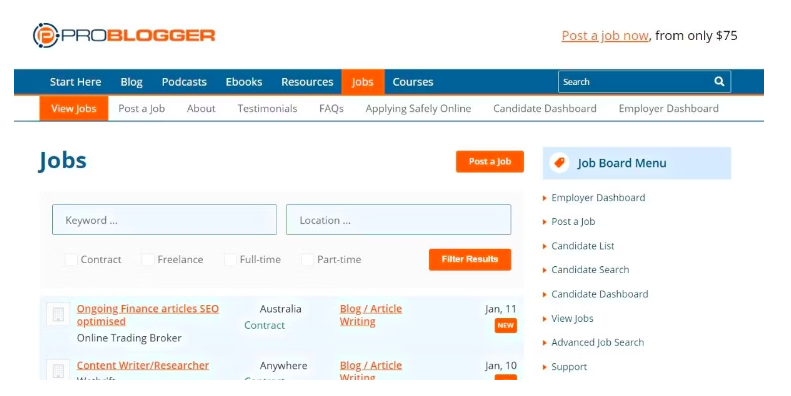
Task: Click the Jan, 11 date
Action: pyautogui.click(x=500, y=309)
